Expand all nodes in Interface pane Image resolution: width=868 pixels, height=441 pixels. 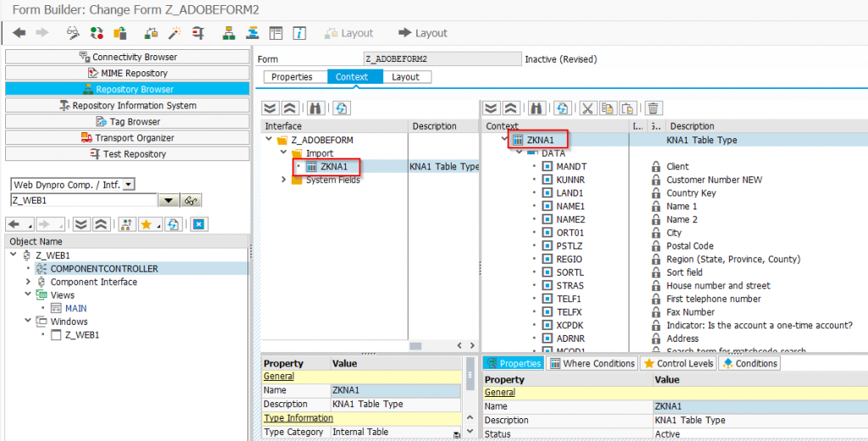270,108
